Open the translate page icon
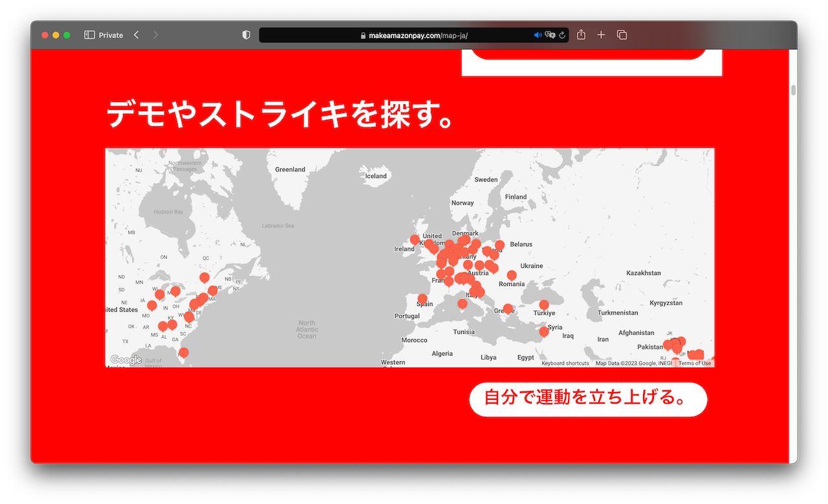This screenshot has width=828, height=504. pos(550,35)
